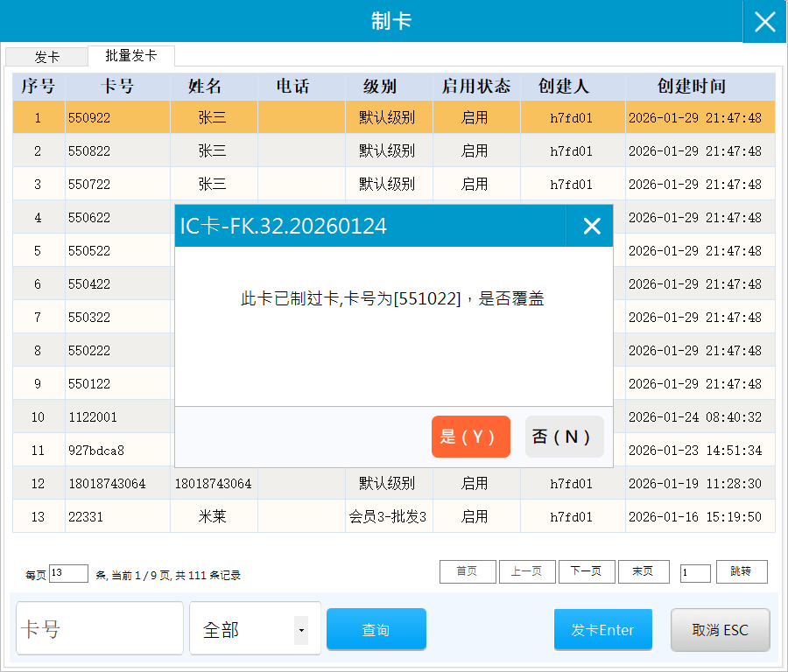The height and width of the screenshot is (672, 788).
Task: Click the 取消 ESC button
Action: pyautogui.click(x=720, y=630)
